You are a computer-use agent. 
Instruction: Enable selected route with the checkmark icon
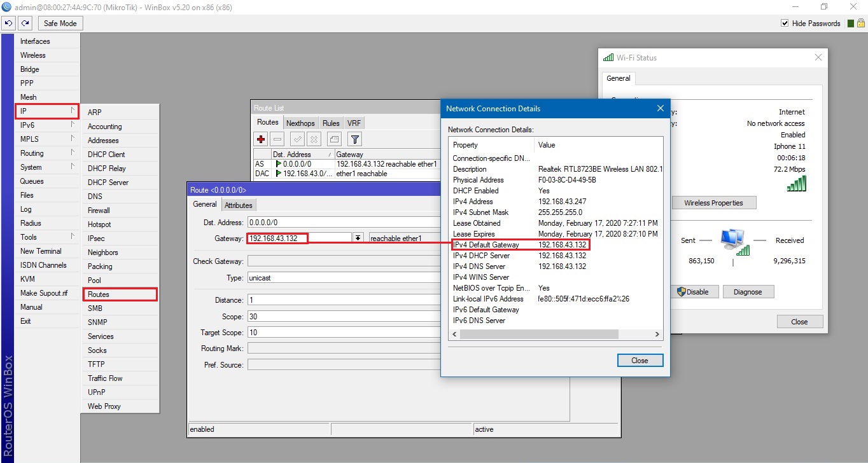[x=297, y=139]
